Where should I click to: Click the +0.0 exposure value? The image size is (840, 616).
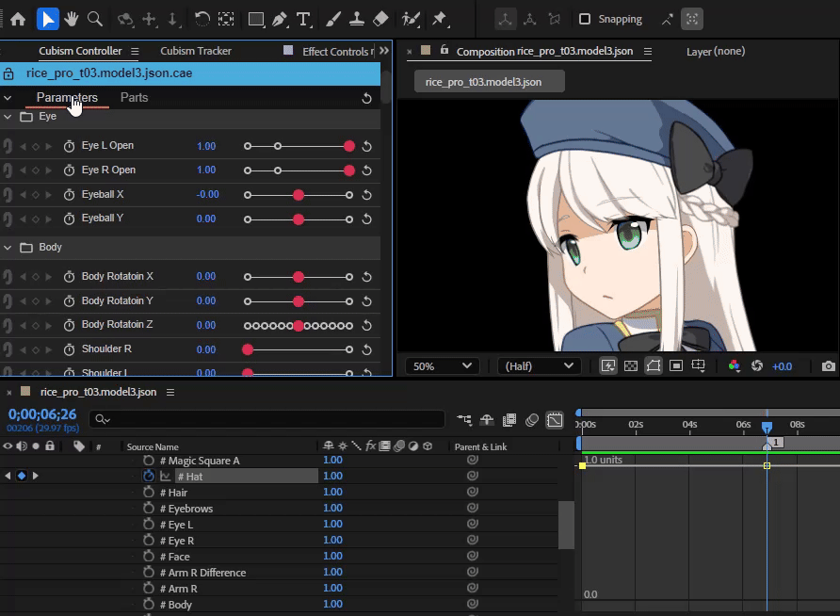[782, 366]
